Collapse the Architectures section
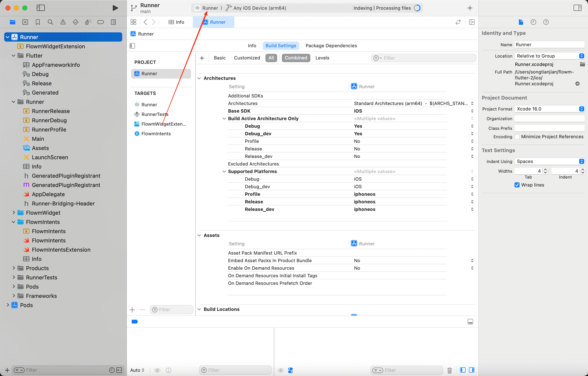This screenshot has width=588, height=376. tap(199, 78)
